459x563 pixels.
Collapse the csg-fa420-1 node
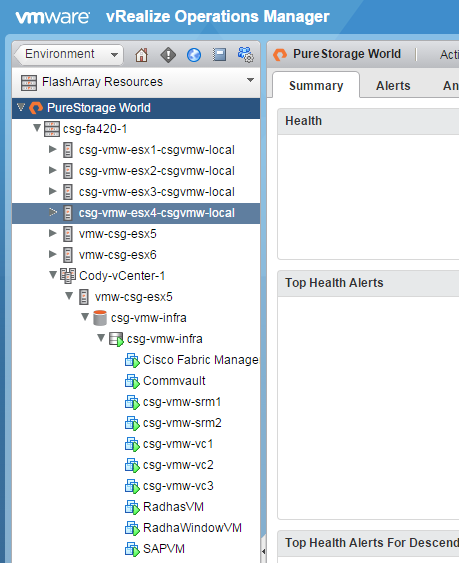37,128
